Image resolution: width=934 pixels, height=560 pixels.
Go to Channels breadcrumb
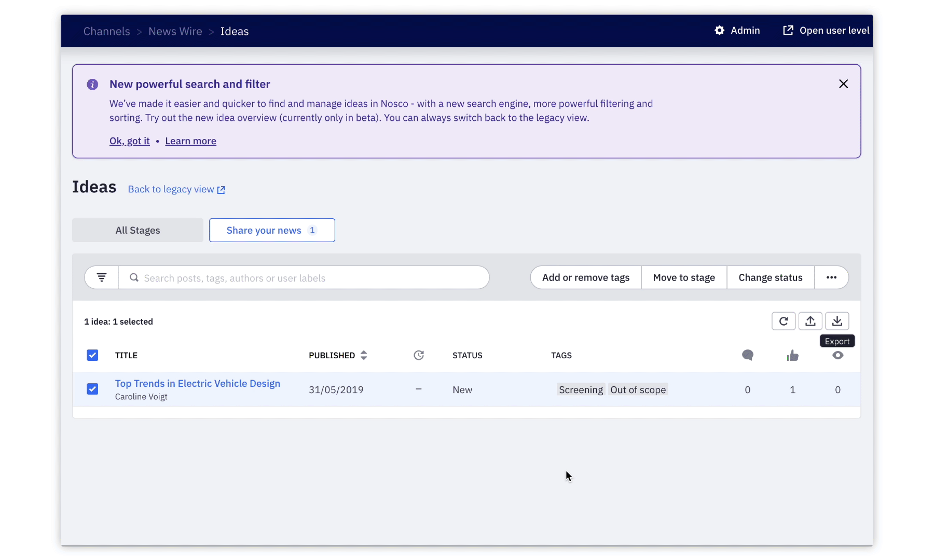click(x=107, y=32)
